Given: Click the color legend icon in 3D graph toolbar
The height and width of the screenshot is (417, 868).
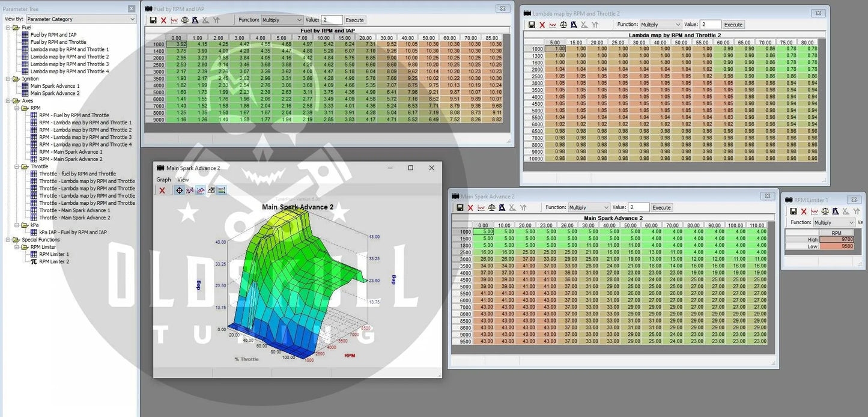Looking at the screenshot, I should pos(221,190).
